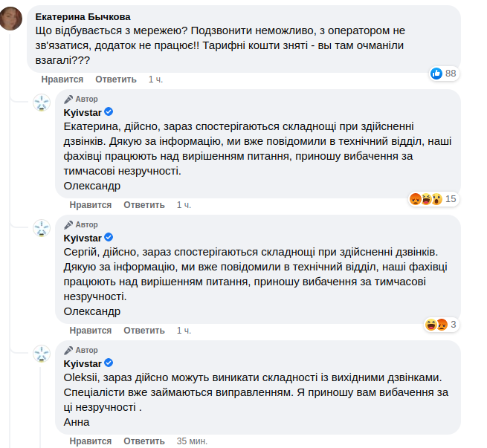Click verified badge on Oleksii reply

[x=108, y=363]
